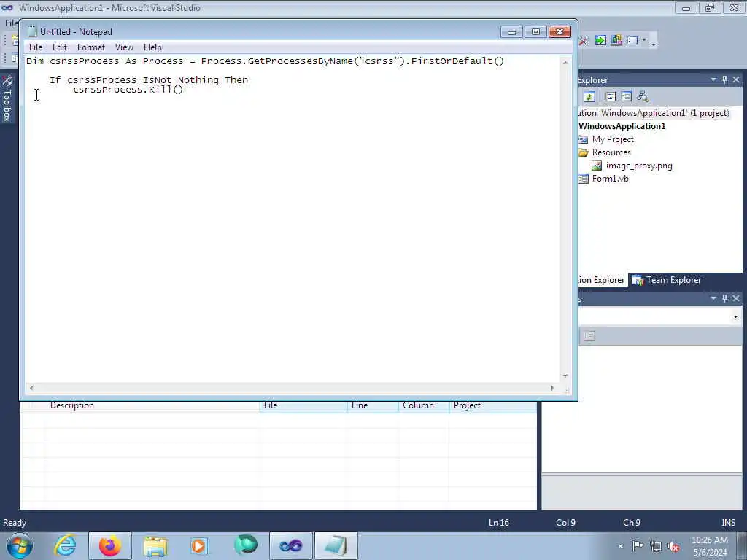Select image_proxy.png in Solution Explorer

click(x=639, y=166)
